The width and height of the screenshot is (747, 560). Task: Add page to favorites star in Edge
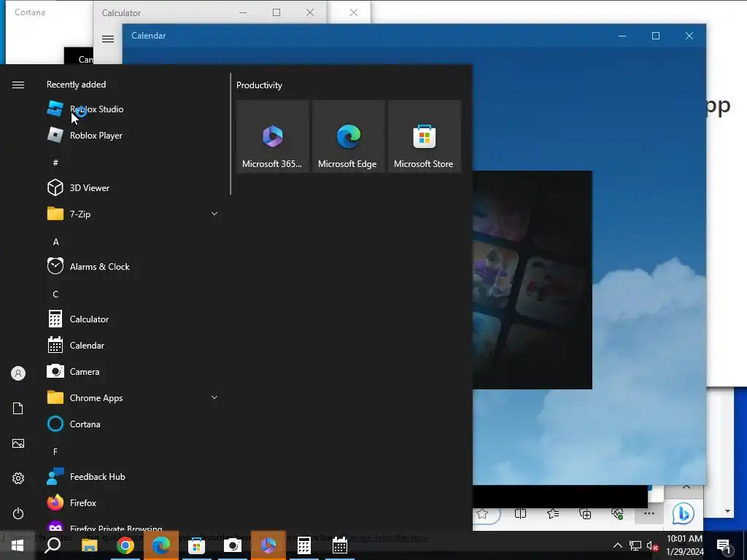(483, 513)
